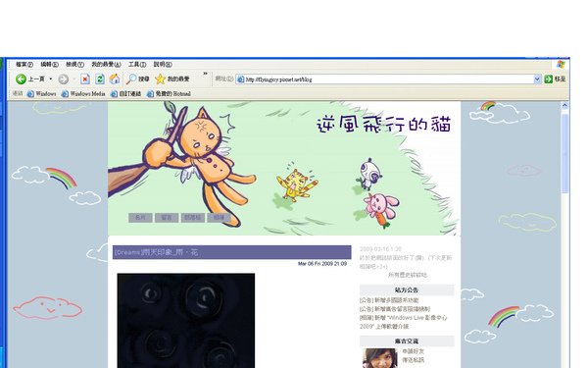This screenshot has height=368, width=588.
Task: Expand the toolbar overflow chevron
Action: (205, 74)
